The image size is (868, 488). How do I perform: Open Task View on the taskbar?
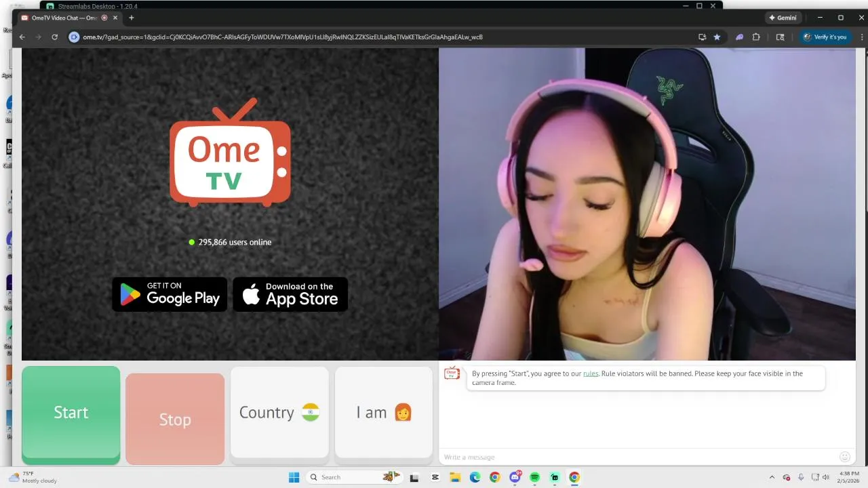point(414,477)
